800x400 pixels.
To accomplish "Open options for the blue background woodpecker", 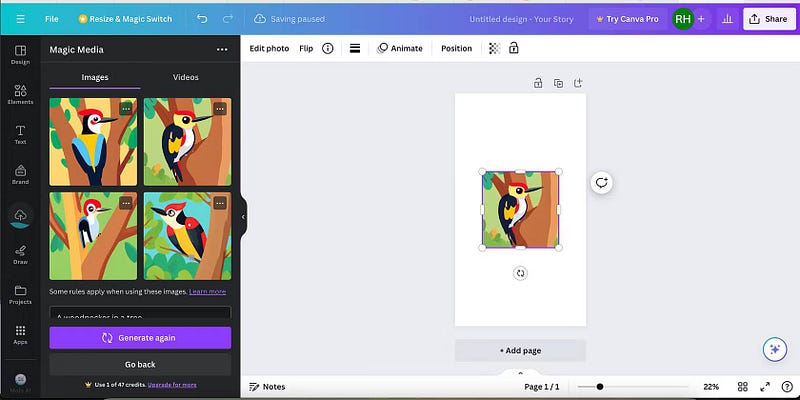I will 220,203.
